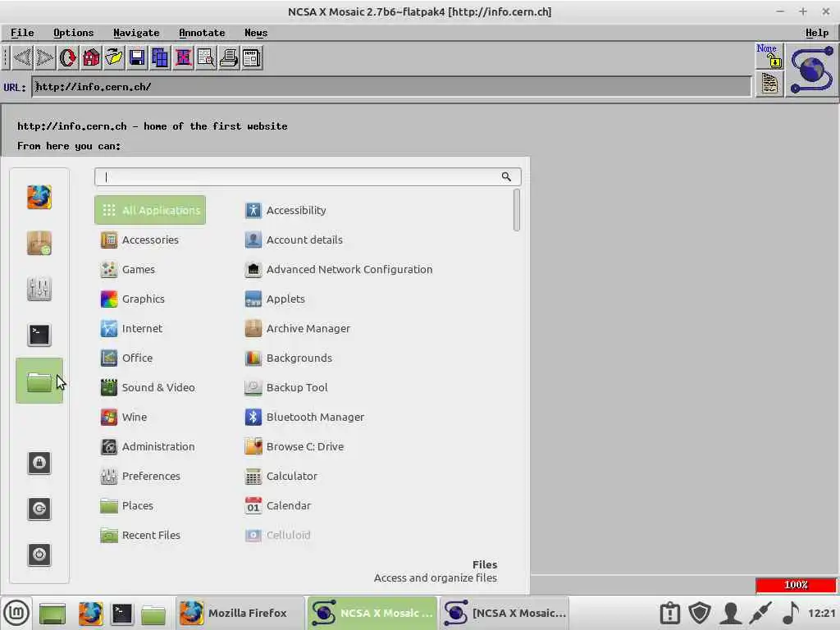Select the Preferences category

150,476
